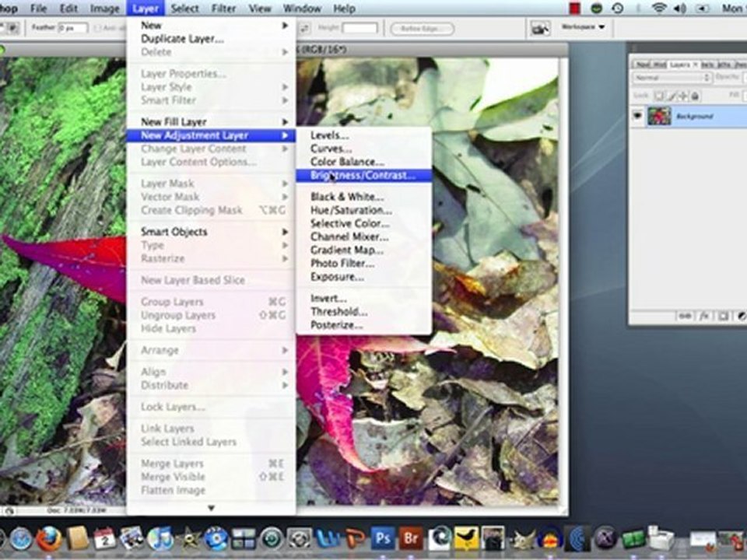Choose Brightness/Contrast... adjustment layer
This screenshot has height=560, width=747.
(364, 176)
